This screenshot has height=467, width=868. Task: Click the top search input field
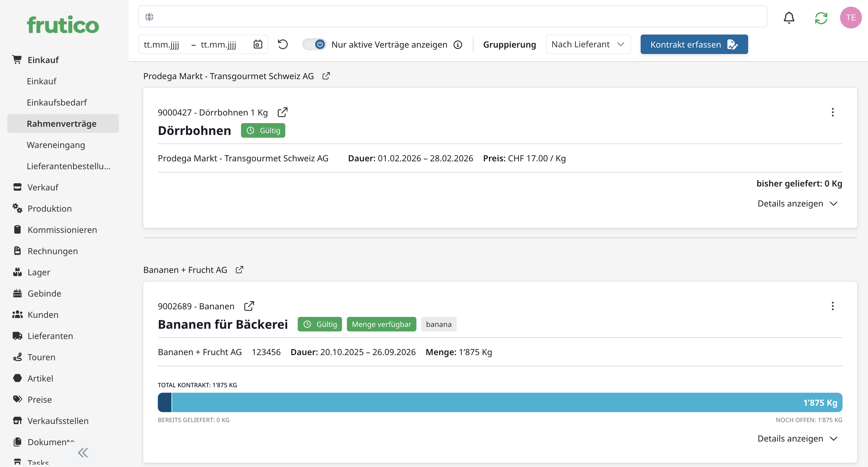pos(453,16)
